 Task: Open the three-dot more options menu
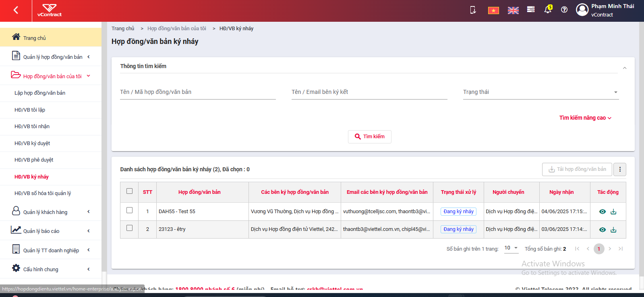620,169
